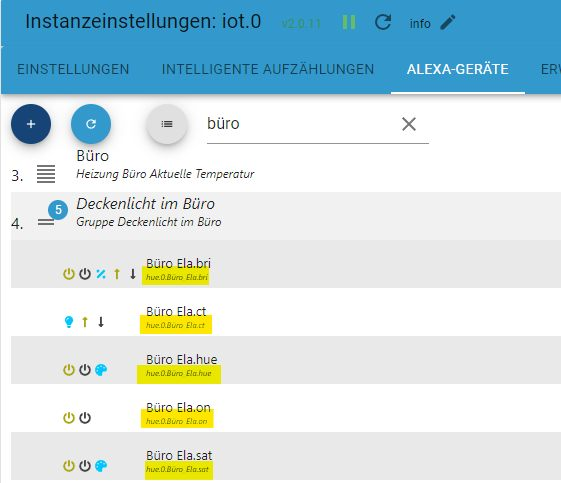Click decrease arrow in Büro Ela.bri row

coord(133,274)
